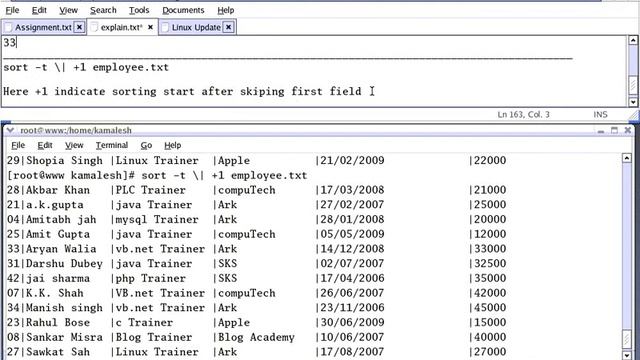The width and height of the screenshot is (640, 360).
Task: Open the editor's Edit menu
Action: [39, 10]
